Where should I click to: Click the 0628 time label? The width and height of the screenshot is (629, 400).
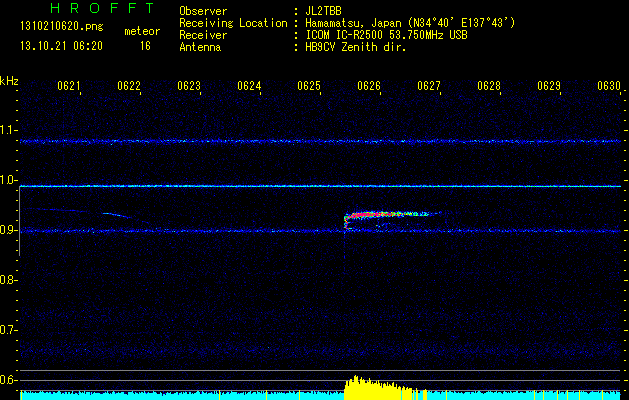(489, 87)
